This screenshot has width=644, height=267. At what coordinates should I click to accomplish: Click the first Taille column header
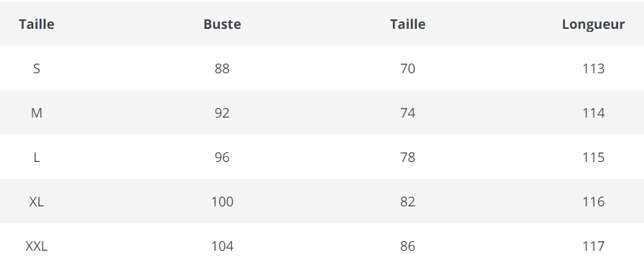(x=36, y=24)
